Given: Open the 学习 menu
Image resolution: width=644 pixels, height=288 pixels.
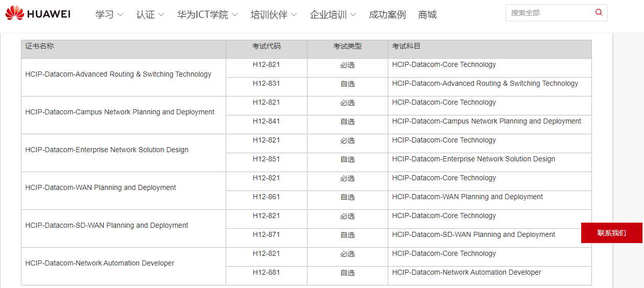Looking at the screenshot, I should coord(105,15).
